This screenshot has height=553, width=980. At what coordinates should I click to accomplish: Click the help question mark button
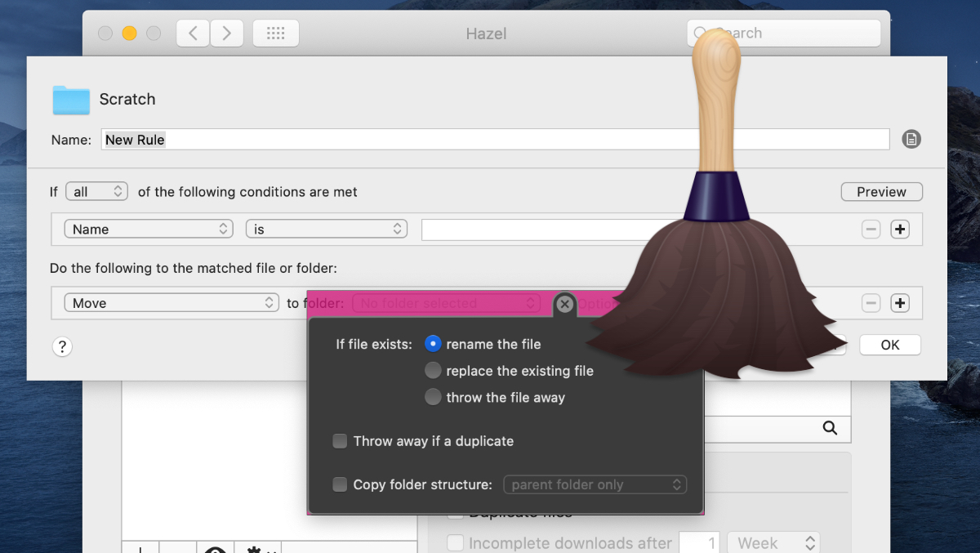click(62, 346)
